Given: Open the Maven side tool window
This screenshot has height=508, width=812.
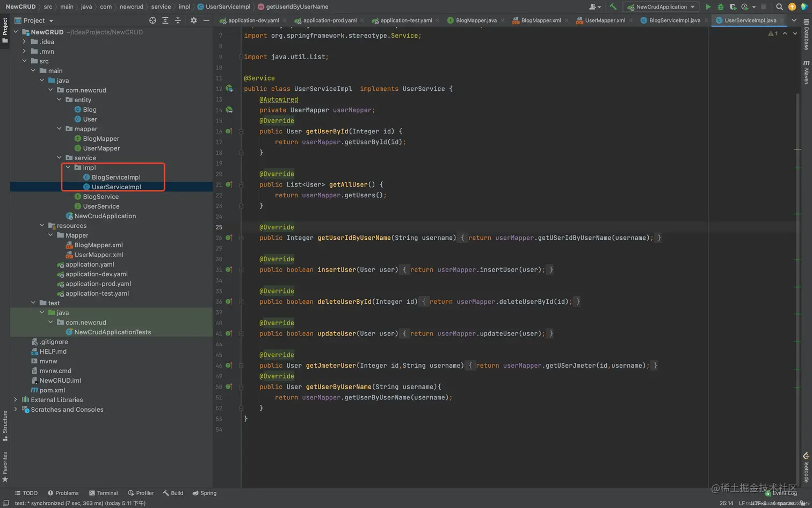Looking at the screenshot, I should click(806, 71).
